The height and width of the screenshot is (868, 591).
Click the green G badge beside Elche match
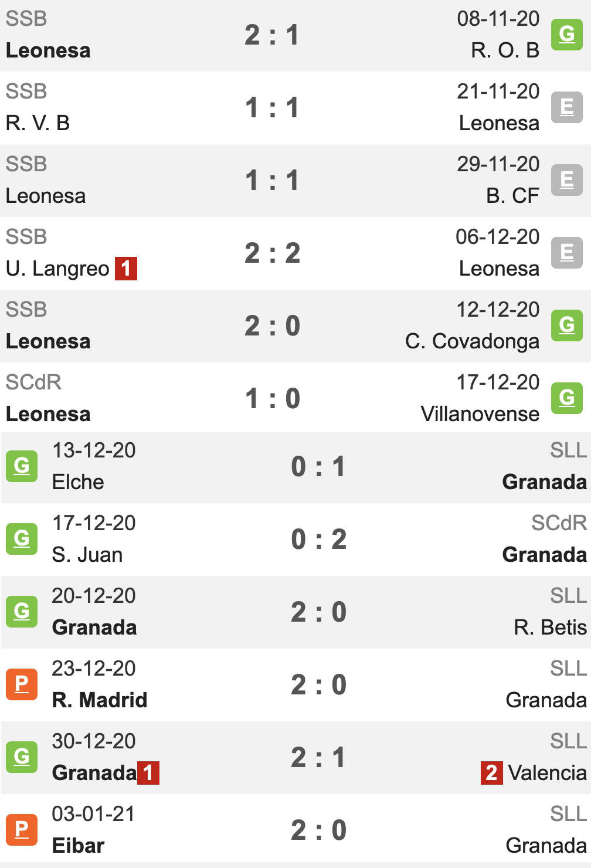22,466
